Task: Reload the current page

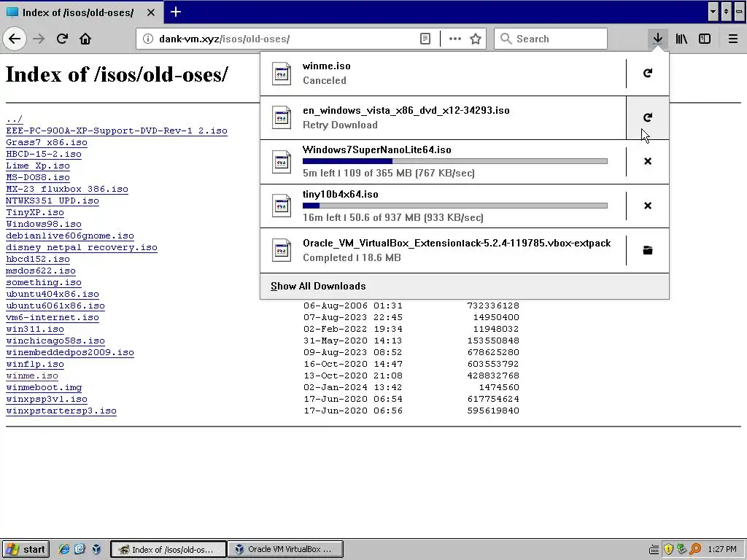Action: [62, 39]
